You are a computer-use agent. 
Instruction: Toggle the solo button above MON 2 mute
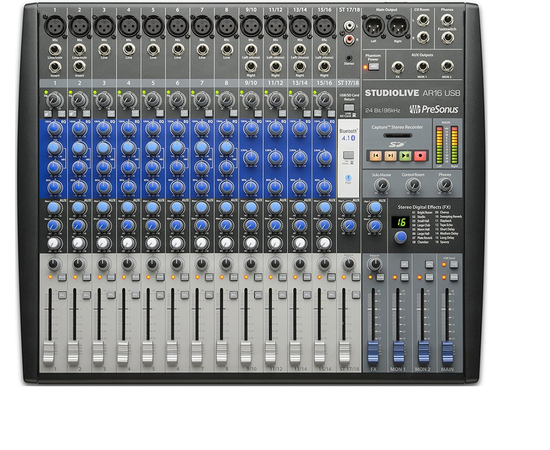(429, 264)
